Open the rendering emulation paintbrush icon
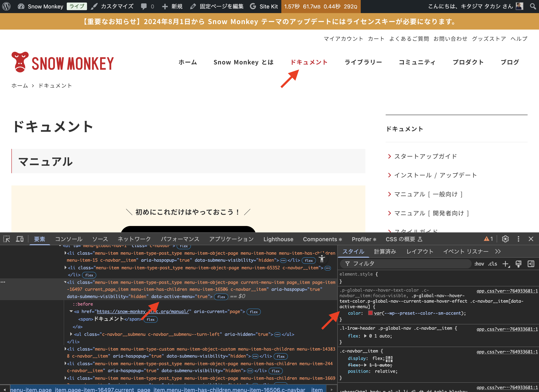This screenshot has width=539, height=392. [x=518, y=264]
